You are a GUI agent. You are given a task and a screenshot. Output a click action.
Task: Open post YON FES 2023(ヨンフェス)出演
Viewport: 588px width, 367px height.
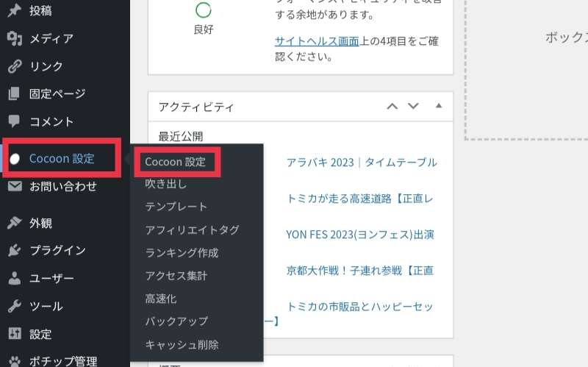(x=360, y=234)
